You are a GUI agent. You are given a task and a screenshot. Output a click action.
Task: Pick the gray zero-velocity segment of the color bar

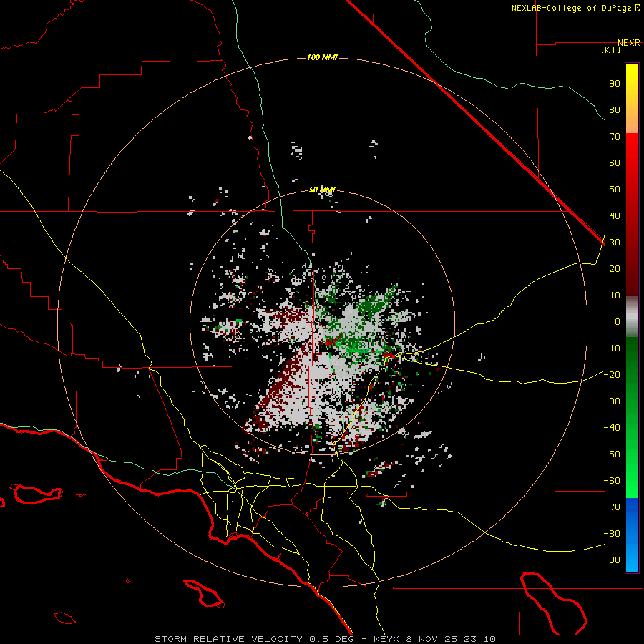click(x=632, y=317)
